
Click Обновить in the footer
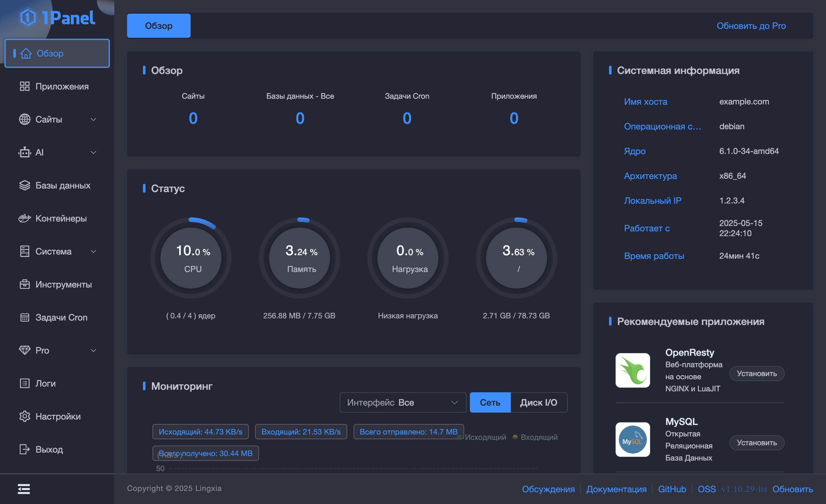(x=793, y=489)
